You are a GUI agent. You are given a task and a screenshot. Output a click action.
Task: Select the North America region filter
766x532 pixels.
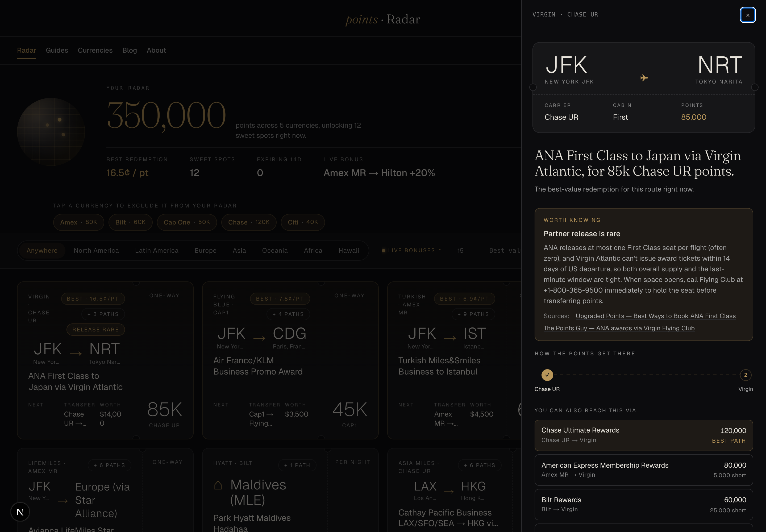96,250
